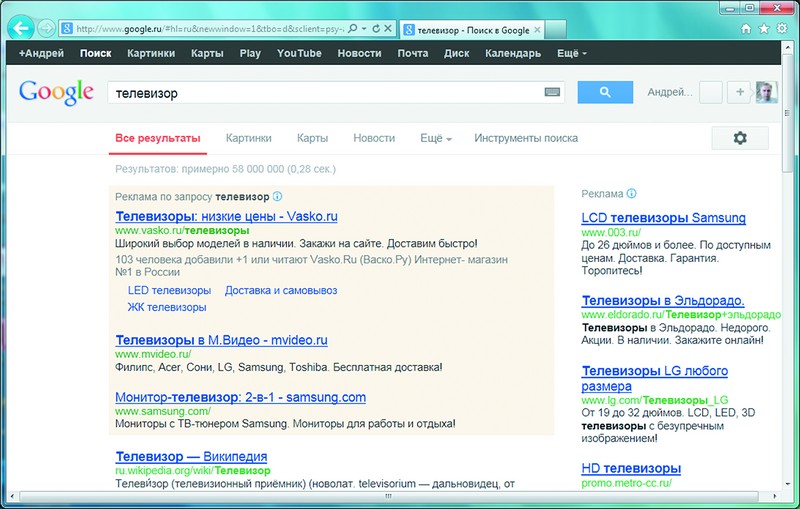Image resolution: width=800 pixels, height=509 pixels.
Task: Click the plus share button
Action: [739, 92]
